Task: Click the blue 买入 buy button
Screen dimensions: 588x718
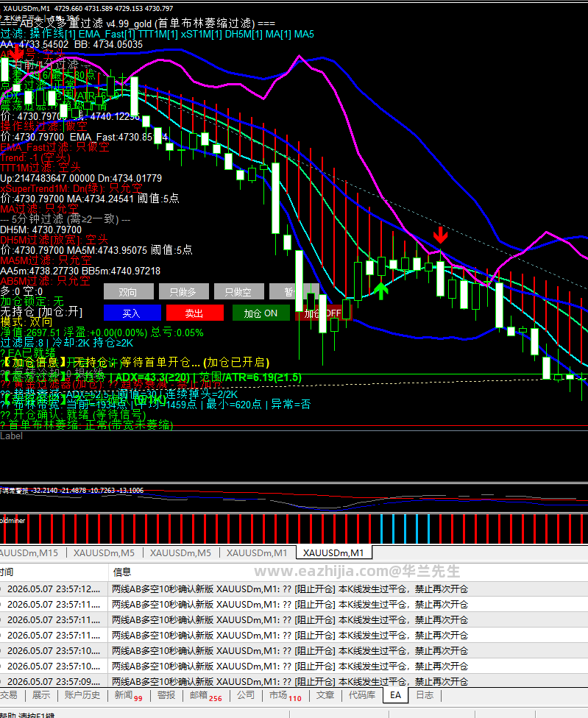Action: pyautogui.click(x=132, y=313)
